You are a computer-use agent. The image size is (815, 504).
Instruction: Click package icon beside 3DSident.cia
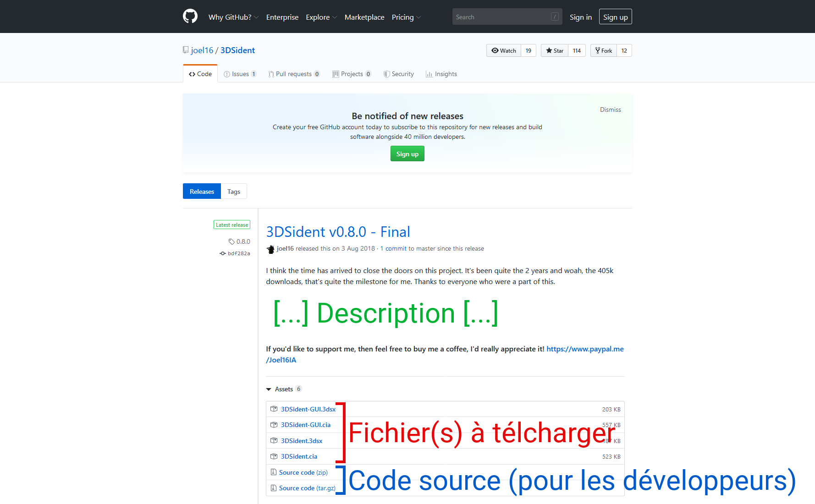[x=274, y=456]
